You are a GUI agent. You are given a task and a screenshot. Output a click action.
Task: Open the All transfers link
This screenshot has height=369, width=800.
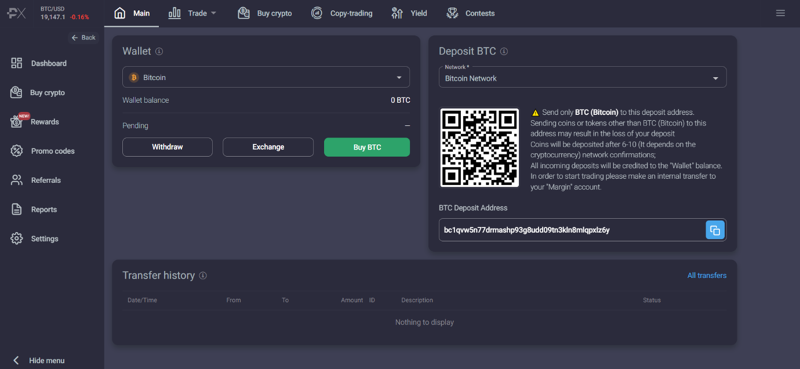pos(707,276)
